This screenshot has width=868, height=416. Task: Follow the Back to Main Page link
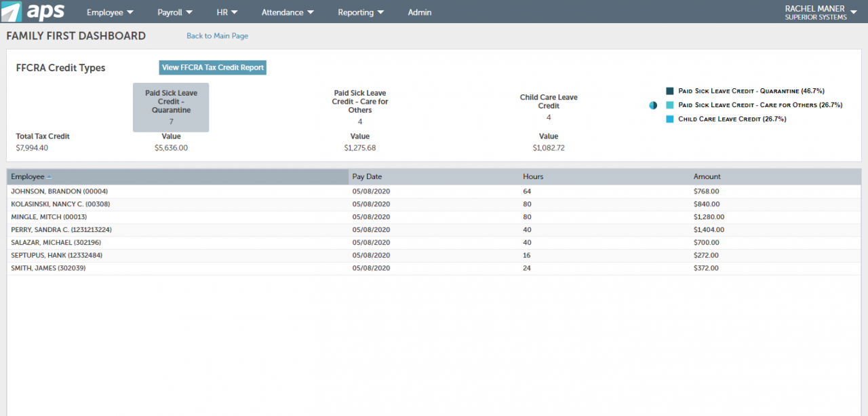coord(217,35)
